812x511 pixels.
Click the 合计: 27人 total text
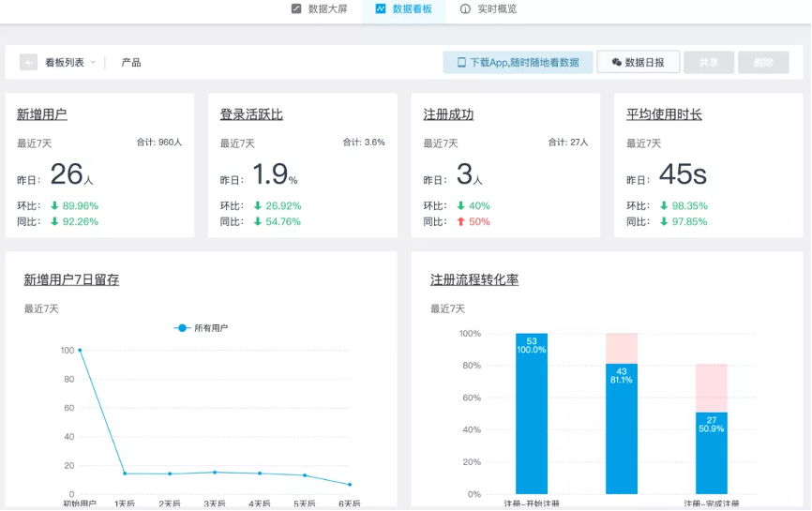tap(568, 142)
